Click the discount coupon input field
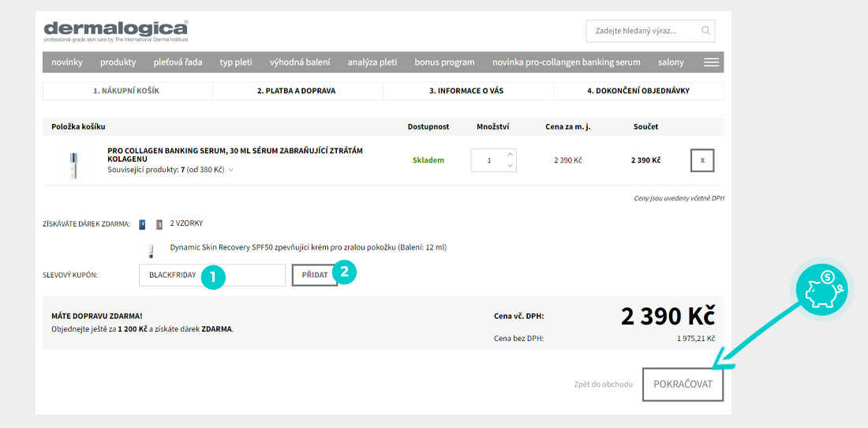This screenshot has width=868, height=428. coord(212,275)
